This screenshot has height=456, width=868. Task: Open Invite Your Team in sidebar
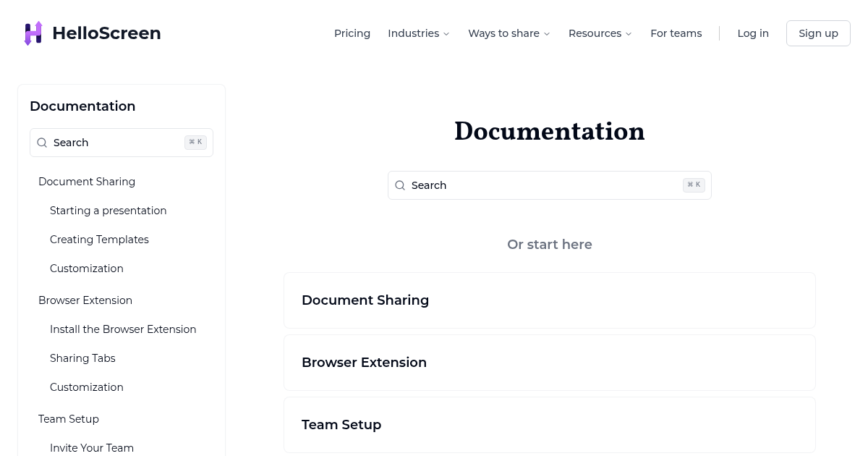tap(92, 448)
